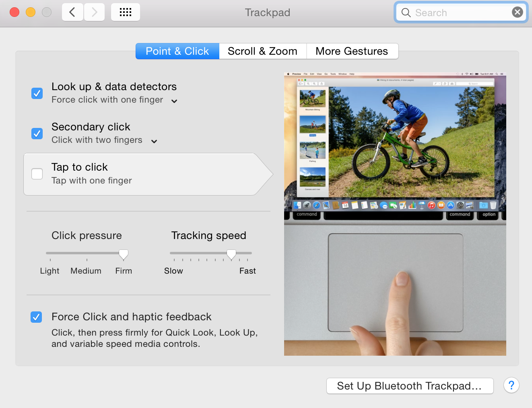
Task: Open help with the question mark button
Action: (511, 385)
